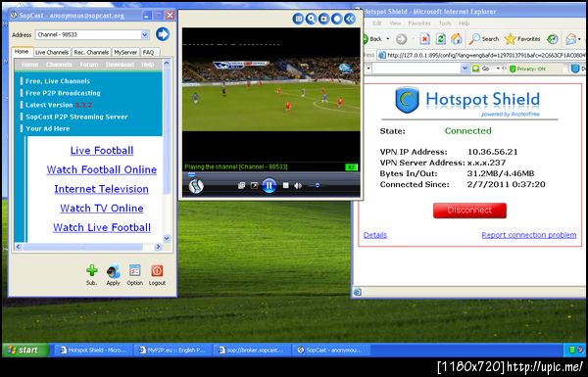Click right arrow of SopCast horizontal scrollbar
The image size is (588, 377).
coord(158,247)
